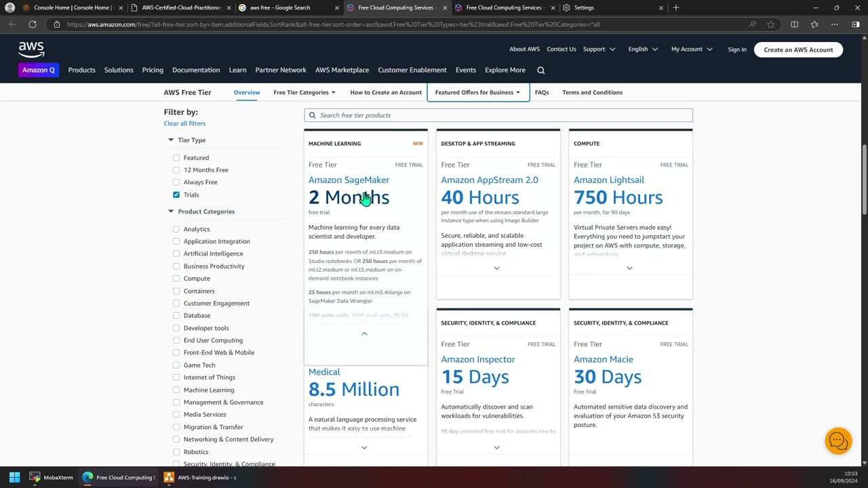Enable the 12 Months Free filter
This screenshot has height=488, width=868.
(x=176, y=170)
